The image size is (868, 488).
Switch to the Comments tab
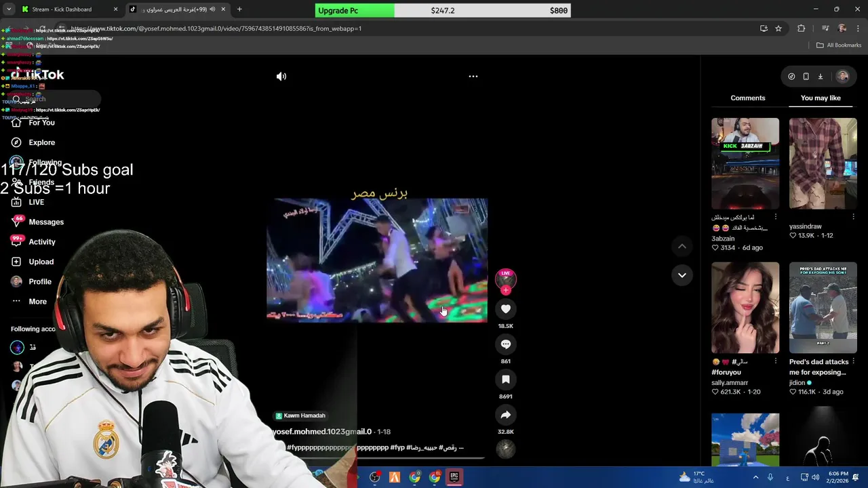(748, 98)
